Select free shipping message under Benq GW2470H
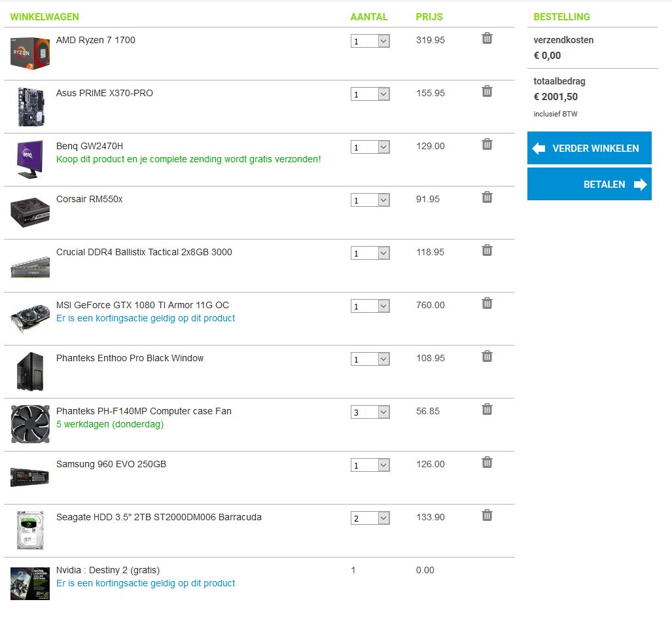The height and width of the screenshot is (623, 672). click(188, 159)
